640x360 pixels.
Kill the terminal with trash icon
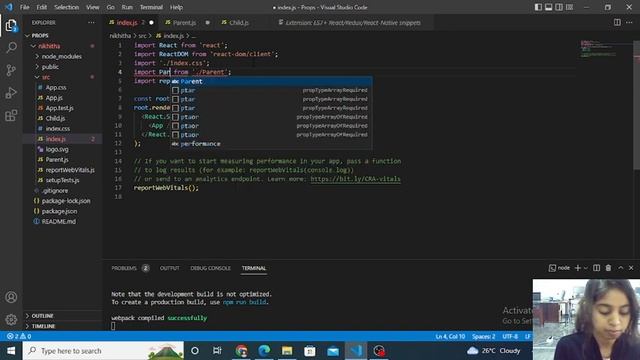(x=608, y=268)
